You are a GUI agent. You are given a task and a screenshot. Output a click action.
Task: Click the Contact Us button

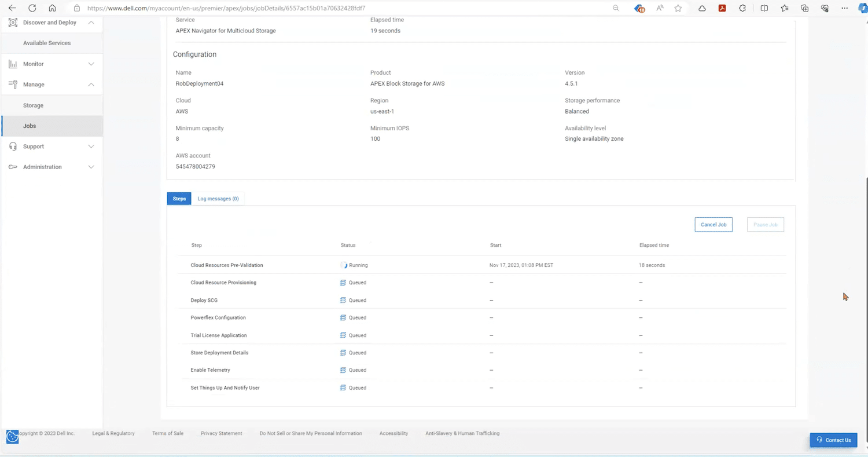pyautogui.click(x=833, y=440)
